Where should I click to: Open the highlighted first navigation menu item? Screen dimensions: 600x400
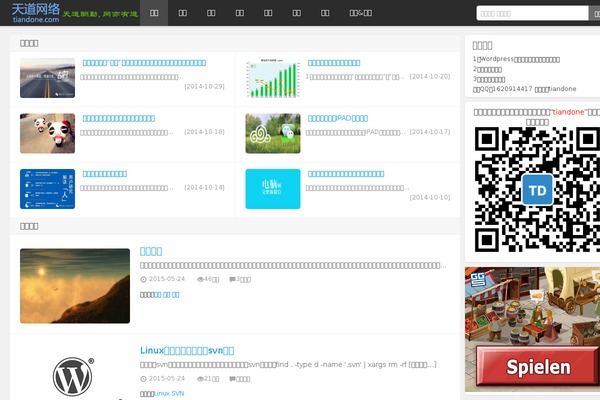coord(154,13)
